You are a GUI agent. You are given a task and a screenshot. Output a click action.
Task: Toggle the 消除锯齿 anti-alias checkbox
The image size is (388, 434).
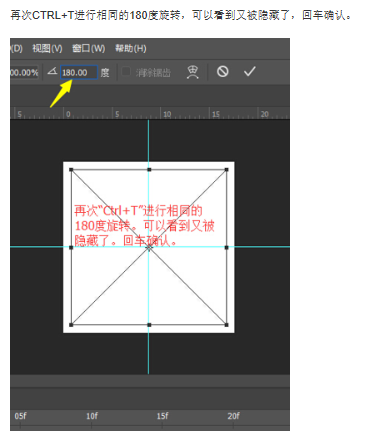(126, 72)
